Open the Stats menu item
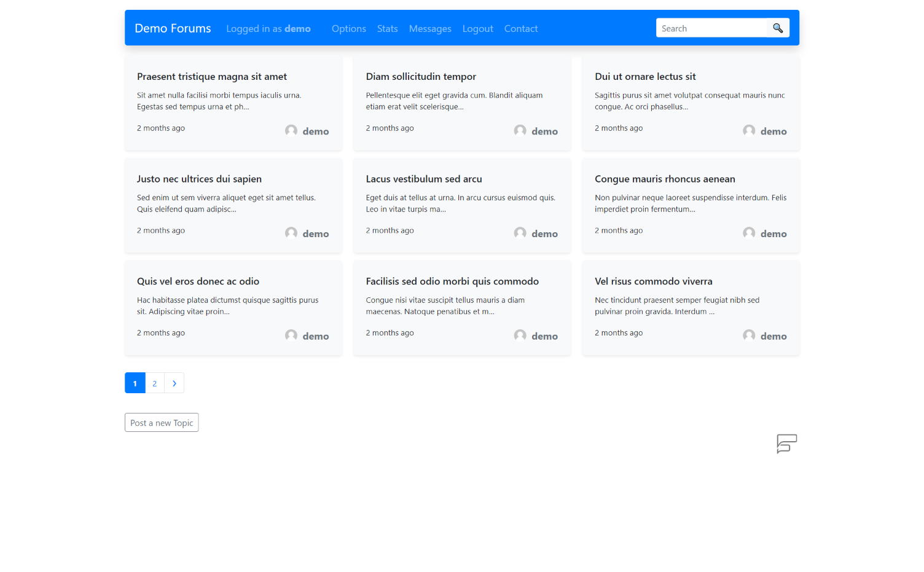This screenshot has height=572, width=924. [x=388, y=29]
